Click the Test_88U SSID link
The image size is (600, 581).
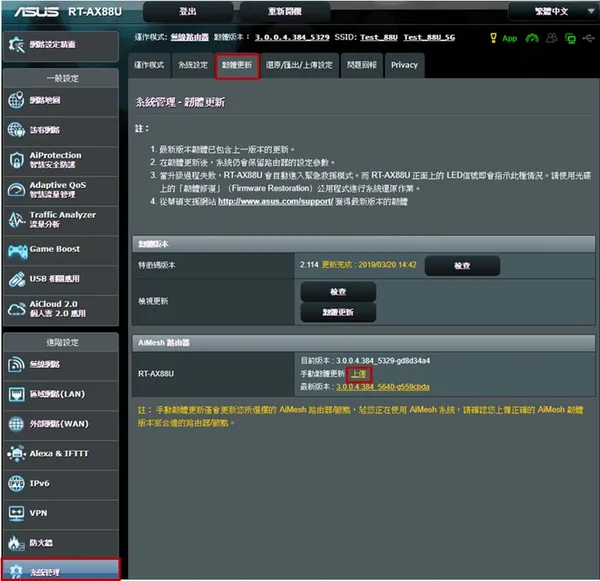click(x=379, y=38)
